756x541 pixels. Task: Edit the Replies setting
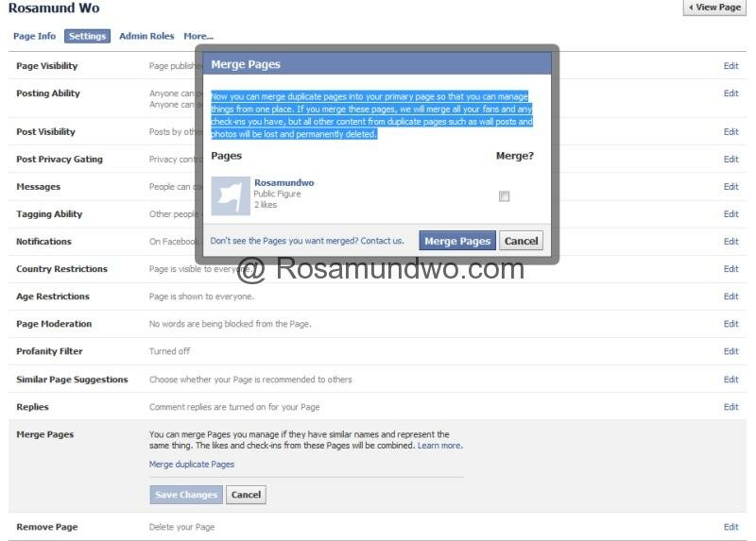(730, 408)
